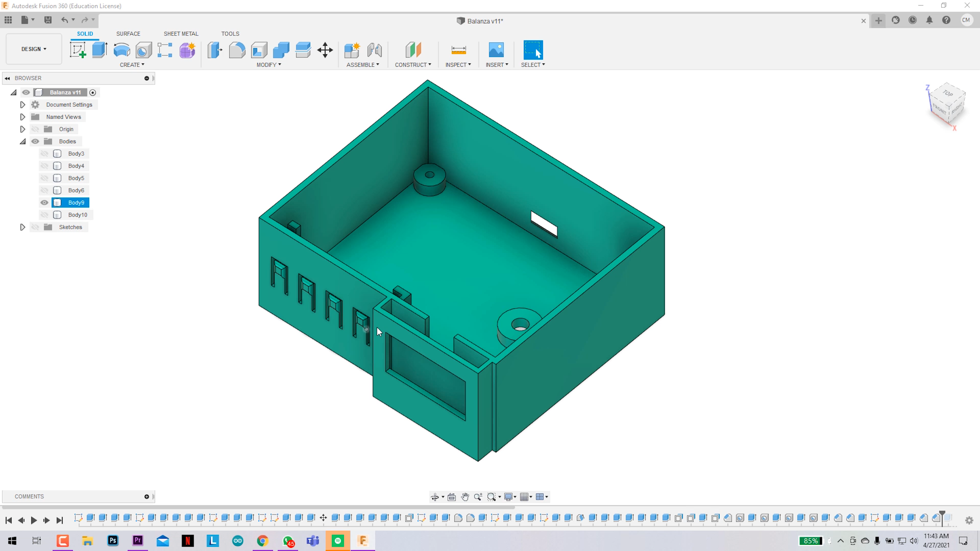The width and height of the screenshot is (980, 551).
Task: Activate the Move/Copy tool icon
Action: tap(325, 50)
